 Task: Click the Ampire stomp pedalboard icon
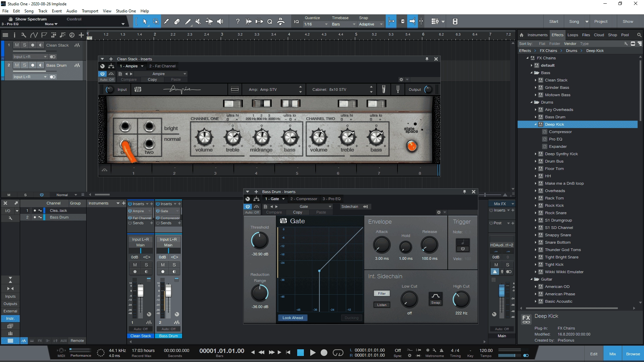[235, 89]
